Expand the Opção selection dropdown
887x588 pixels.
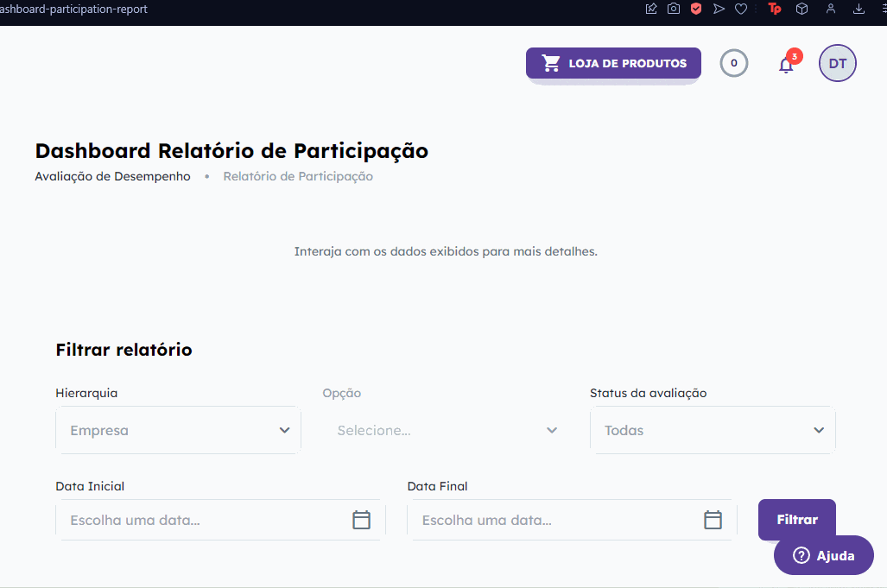[445, 429]
